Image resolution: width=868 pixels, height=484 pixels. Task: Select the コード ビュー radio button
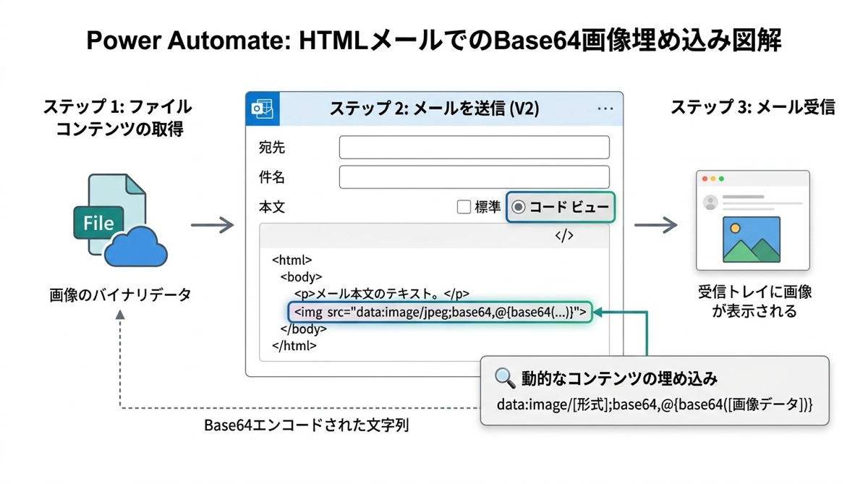pyautogui.click(x=518, y=208)
